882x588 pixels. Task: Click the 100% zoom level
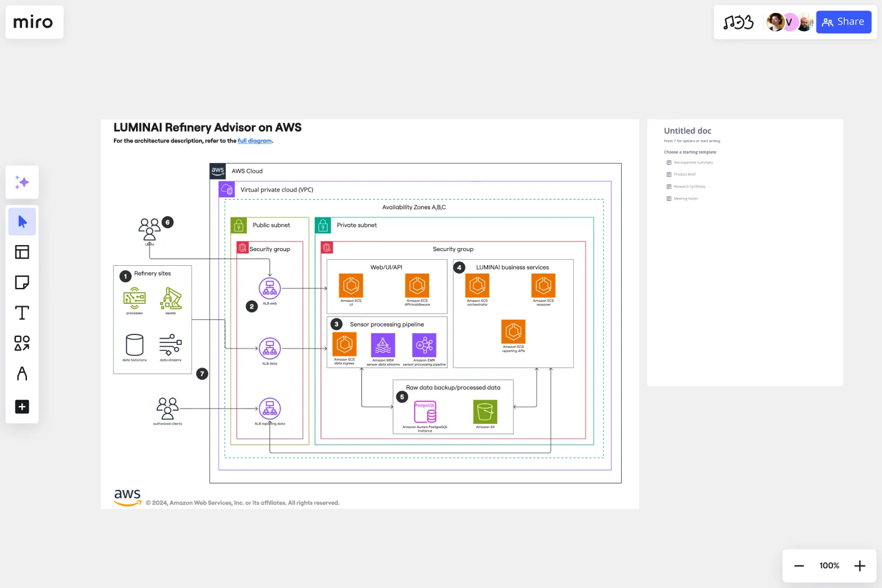click(829, 566)
